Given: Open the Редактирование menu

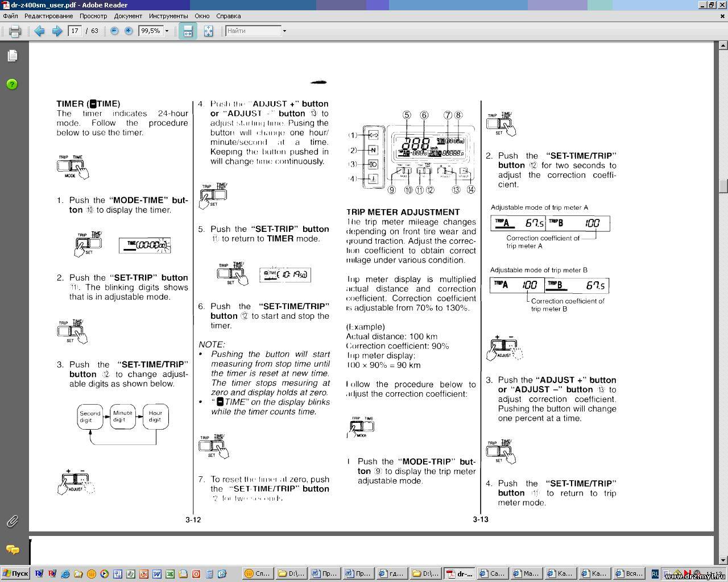Looking at the screenshot, I should pos(48,16).
